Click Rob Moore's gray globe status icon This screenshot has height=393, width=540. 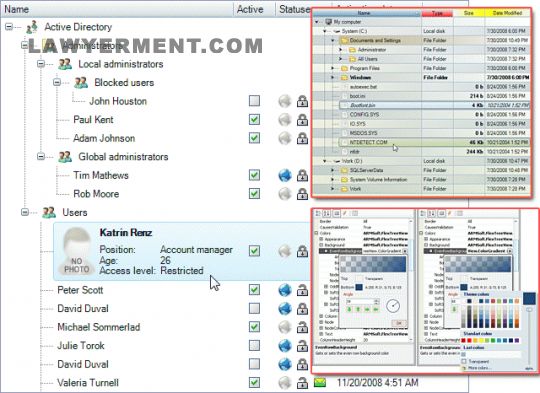pyautogui.click(x=285, y=194)
